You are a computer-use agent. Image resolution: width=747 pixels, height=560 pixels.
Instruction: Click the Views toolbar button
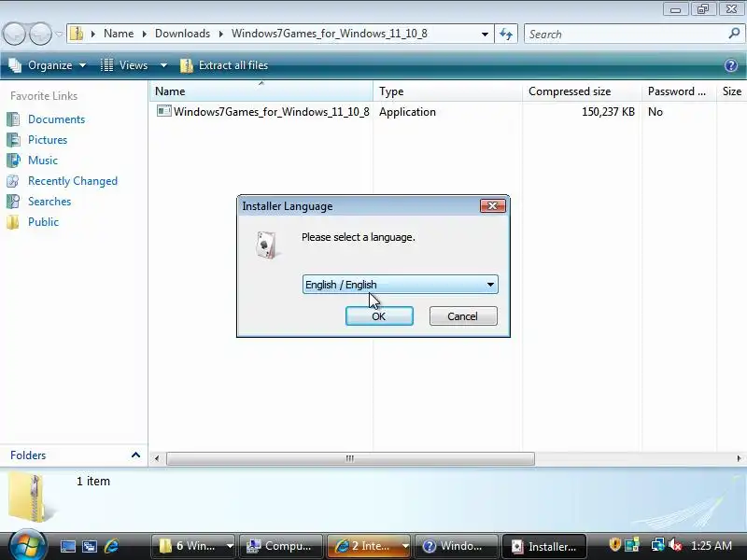pos(125,65)
